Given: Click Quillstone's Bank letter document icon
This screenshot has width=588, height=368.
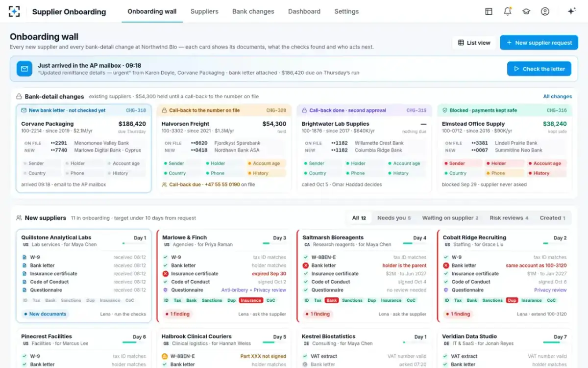Looking at the screenshot, I should [24, 265].
